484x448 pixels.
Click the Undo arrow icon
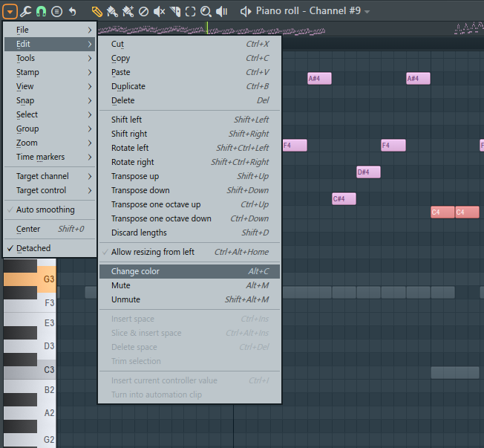(x=72, y=11)
